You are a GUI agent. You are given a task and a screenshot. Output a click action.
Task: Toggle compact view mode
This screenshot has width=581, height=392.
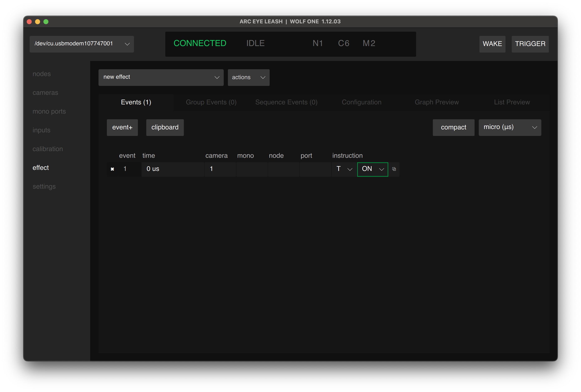453,127
